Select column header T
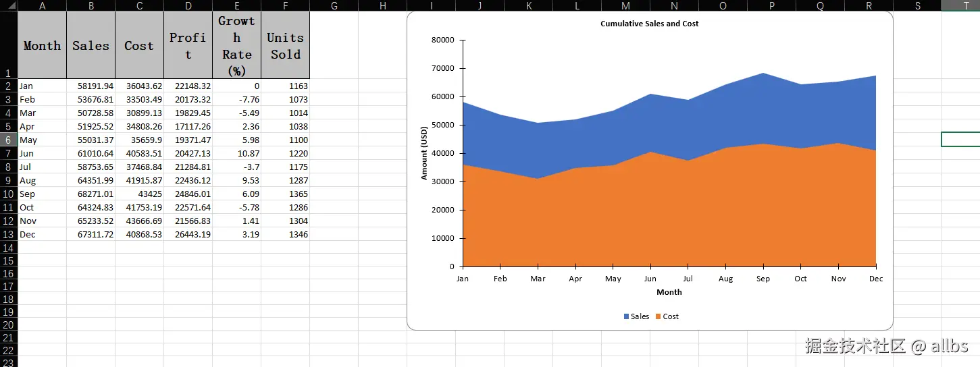The height and width of the screenshot is (367, 980). [x=960, y=5]
